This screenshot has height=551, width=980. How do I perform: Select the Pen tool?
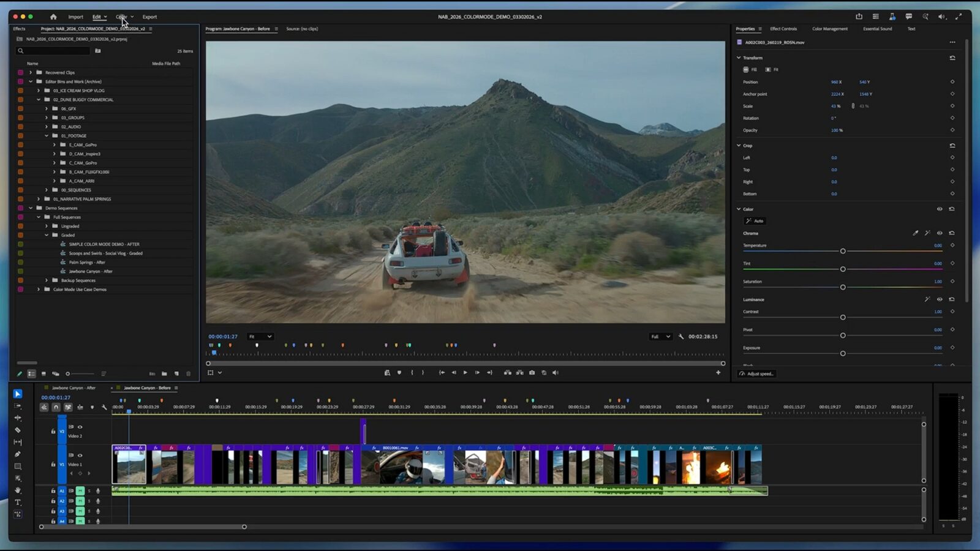click(18, 454)
